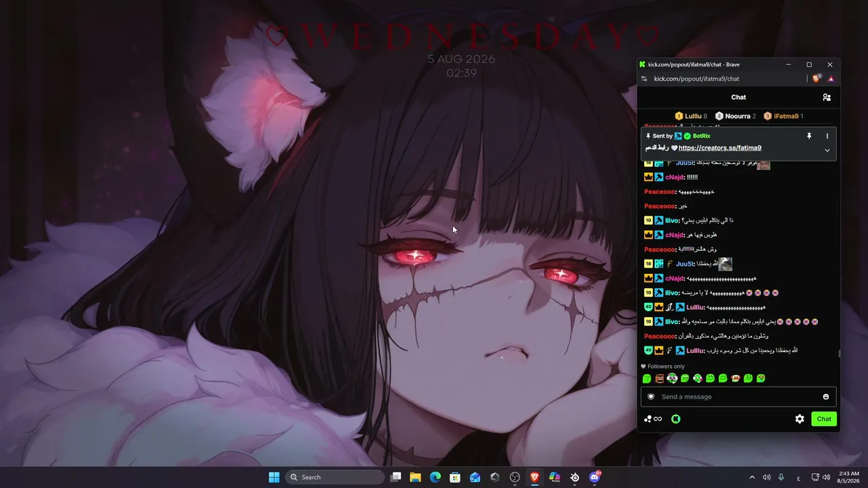
Task: Click the green Kick logo icon
Action: (x=676, y=419)
